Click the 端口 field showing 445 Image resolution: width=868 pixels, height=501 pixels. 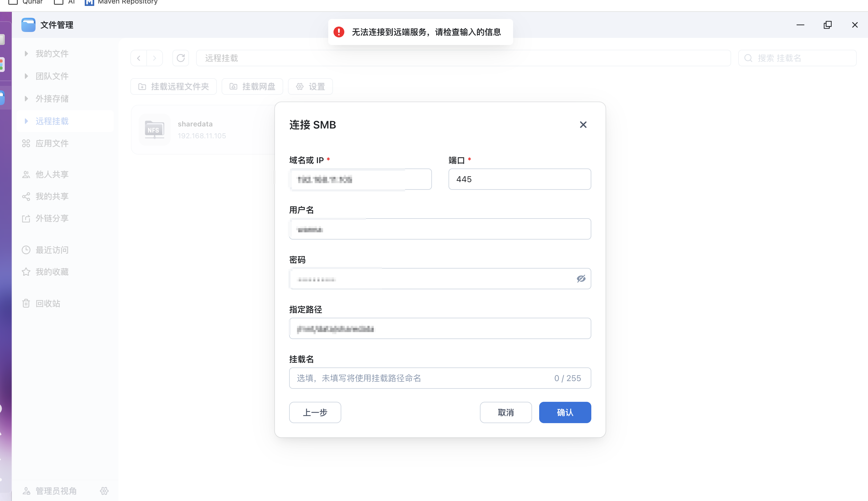[x=519, y=179]
